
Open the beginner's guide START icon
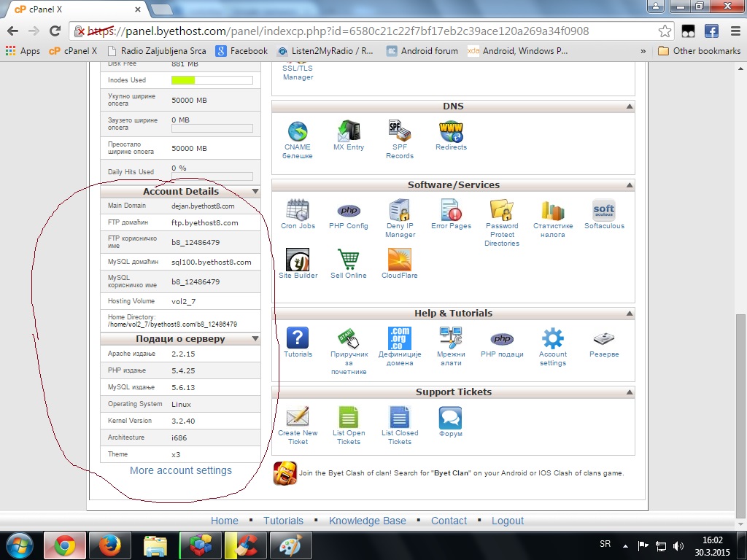click(349, 338)
